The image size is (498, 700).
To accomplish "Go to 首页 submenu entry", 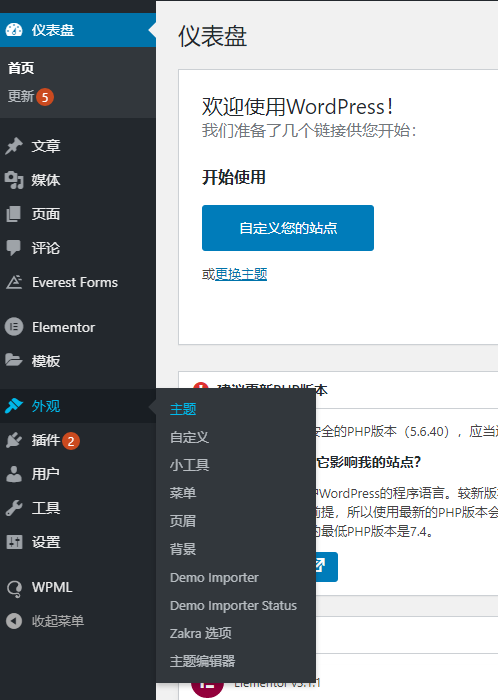I will point(21,68).
